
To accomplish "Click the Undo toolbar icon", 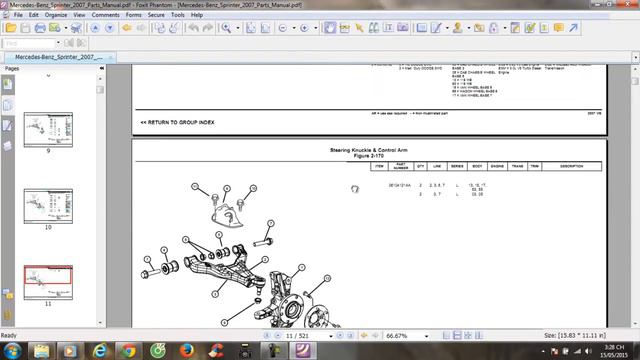I will click(193, 28).
